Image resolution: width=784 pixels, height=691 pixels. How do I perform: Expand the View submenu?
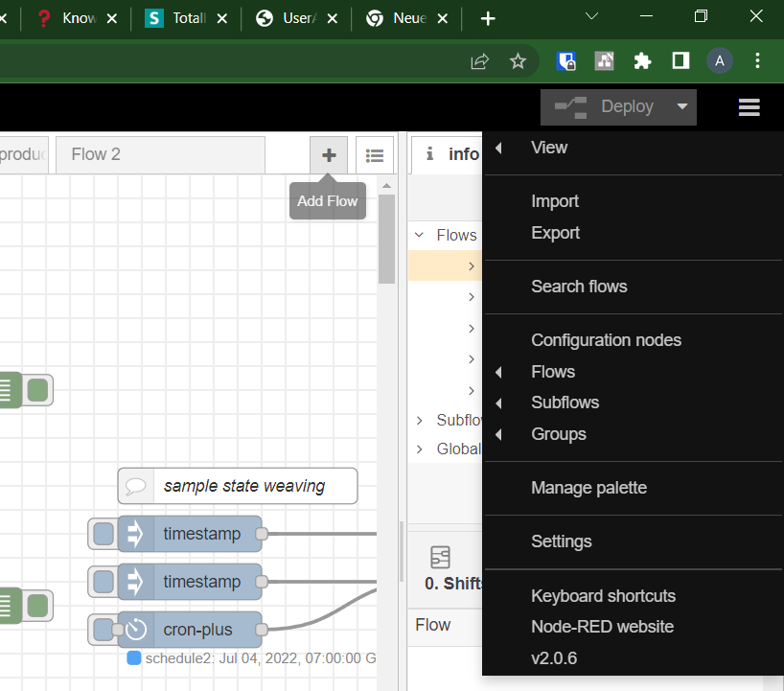coord(549,148)
